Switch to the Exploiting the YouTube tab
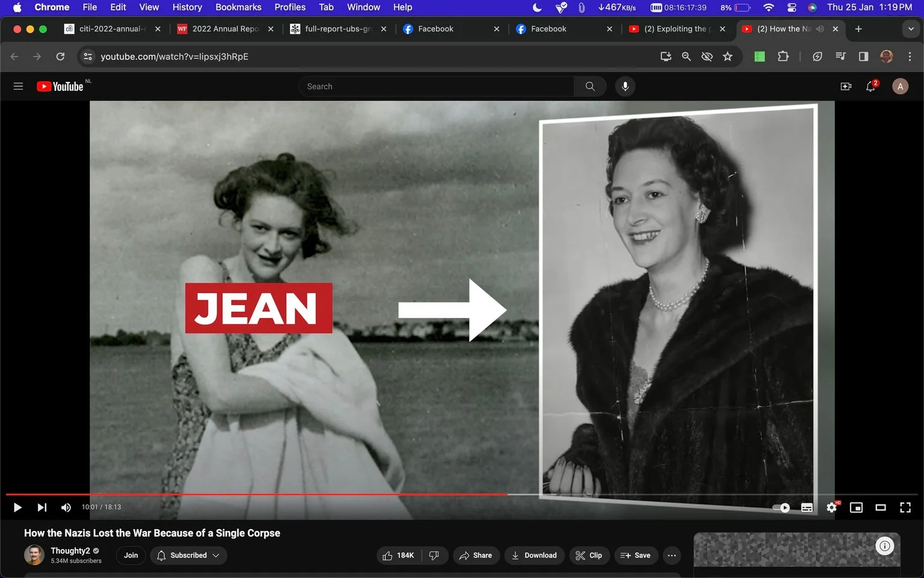924x578 pixels. tap(677, 29)
